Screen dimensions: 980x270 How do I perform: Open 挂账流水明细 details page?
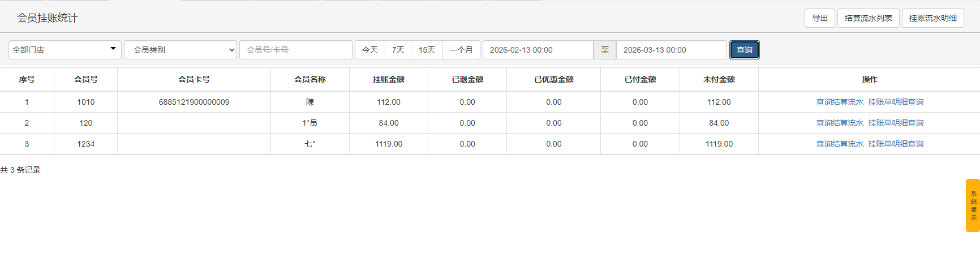932,18
